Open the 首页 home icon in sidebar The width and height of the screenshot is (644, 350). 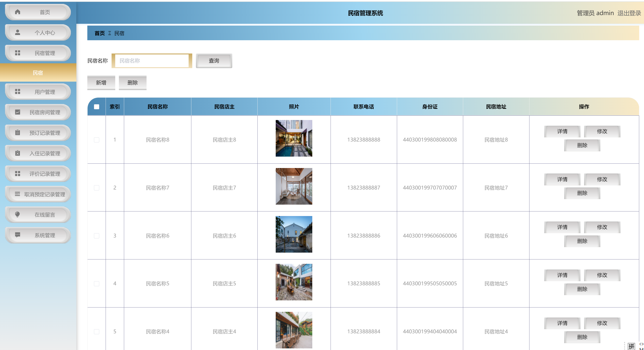(18, 12)
